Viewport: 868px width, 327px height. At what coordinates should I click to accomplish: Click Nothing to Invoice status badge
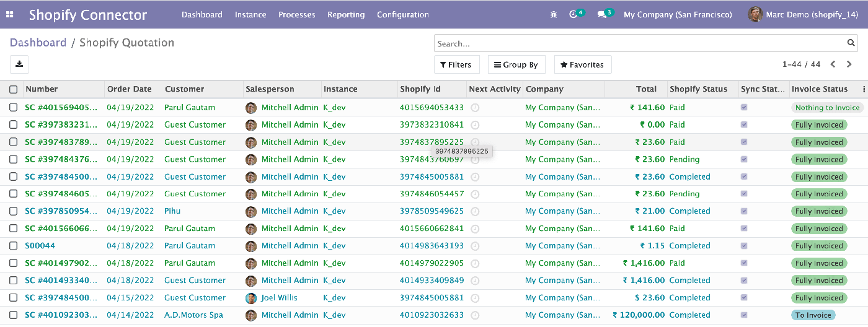click(x=828, y=107)
